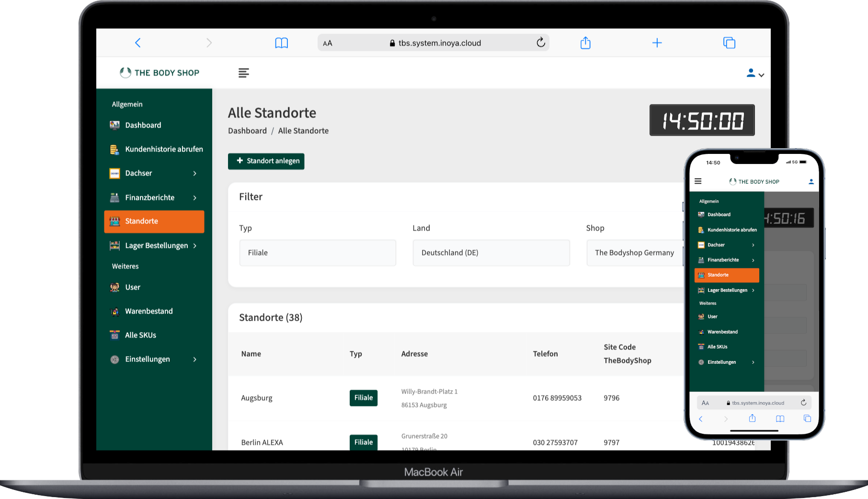
Task: Click the MacBook Safari forward arrow
Action: [x=209, y=43]
